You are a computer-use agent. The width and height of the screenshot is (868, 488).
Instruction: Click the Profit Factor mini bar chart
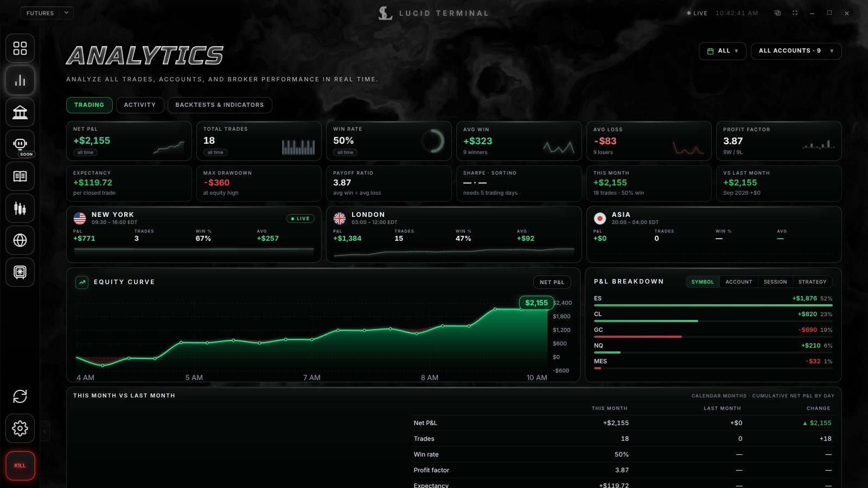click(819, 144)
